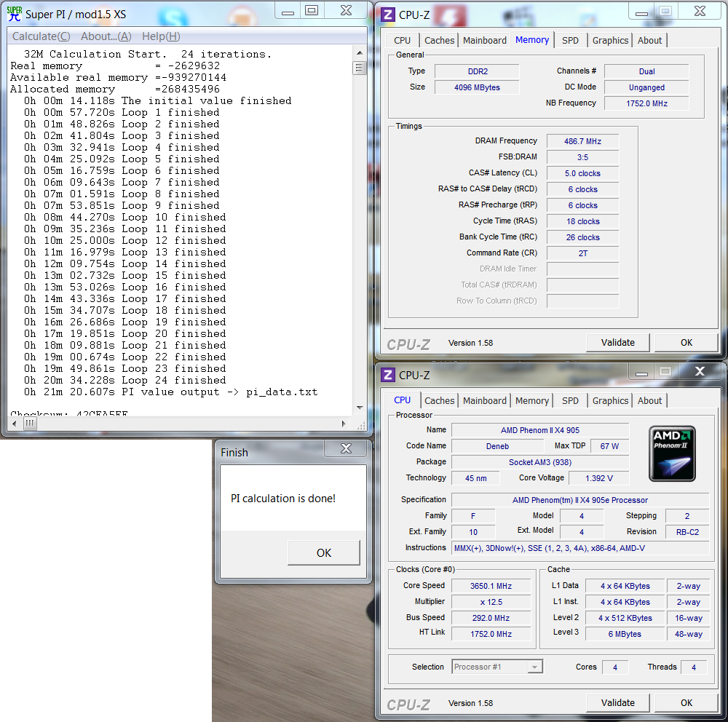
Task: Click the Code Name Deneb field
Action: [x=497, y=446]
